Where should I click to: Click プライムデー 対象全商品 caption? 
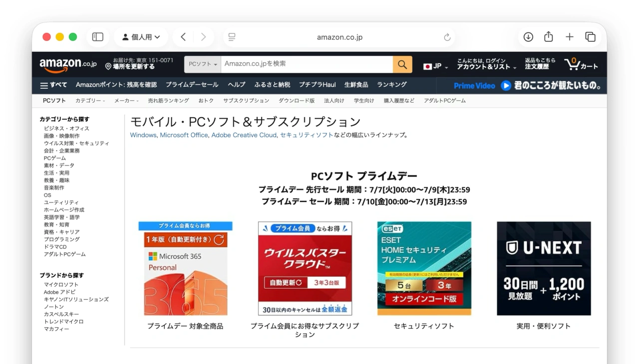[185, 326]
